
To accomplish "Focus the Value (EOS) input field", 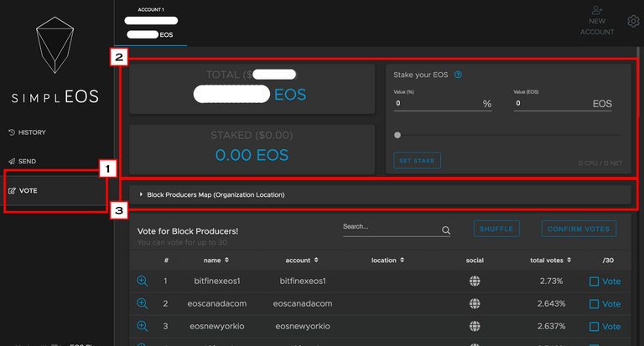I will click(563, 103).
